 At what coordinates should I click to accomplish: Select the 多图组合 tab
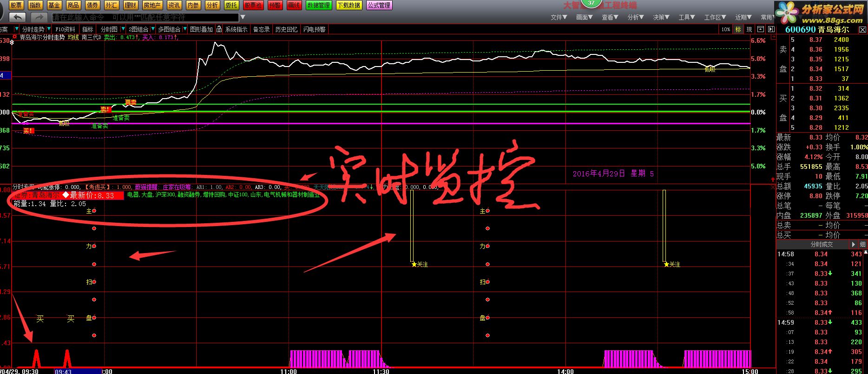click(169, 29)
